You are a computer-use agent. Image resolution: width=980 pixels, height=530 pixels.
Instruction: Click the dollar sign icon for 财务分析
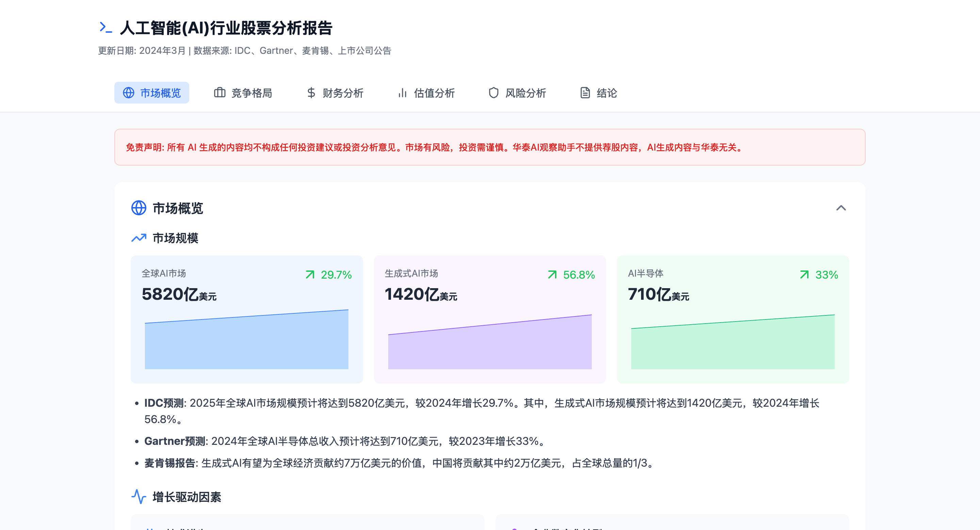[311, 93]
